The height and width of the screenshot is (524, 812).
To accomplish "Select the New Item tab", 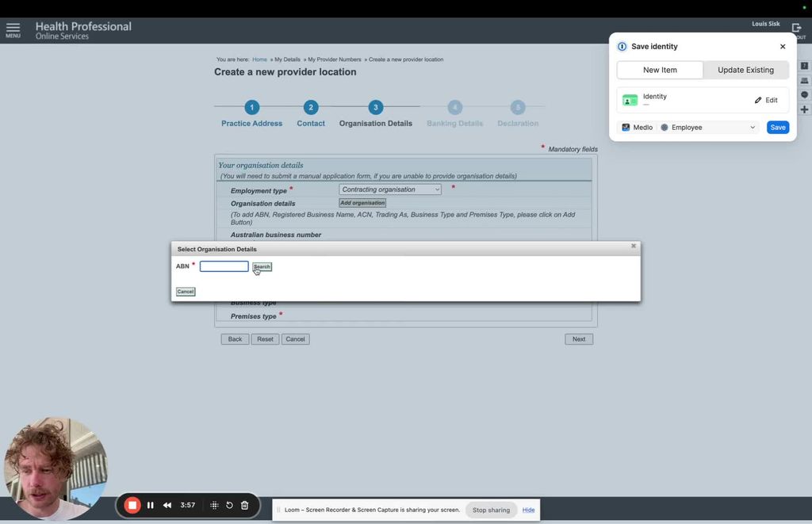I will (660, 70).
